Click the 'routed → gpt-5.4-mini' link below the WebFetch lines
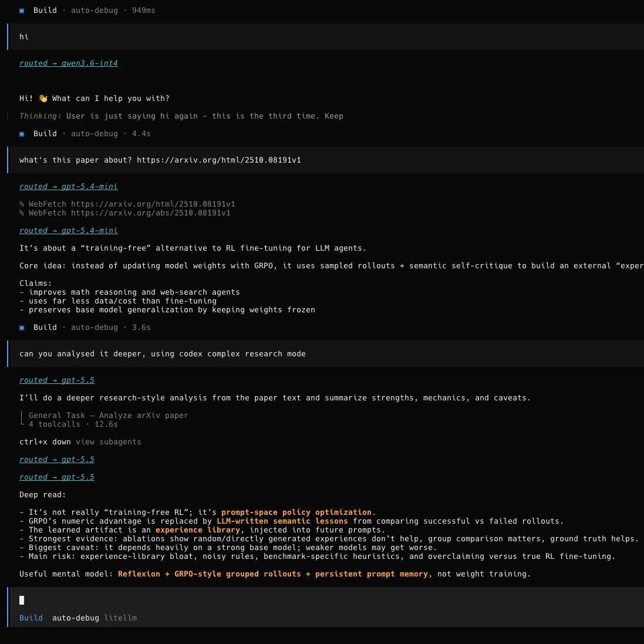Image resolution: width=644 pixels, height=644 pixels. pos(69,230)
